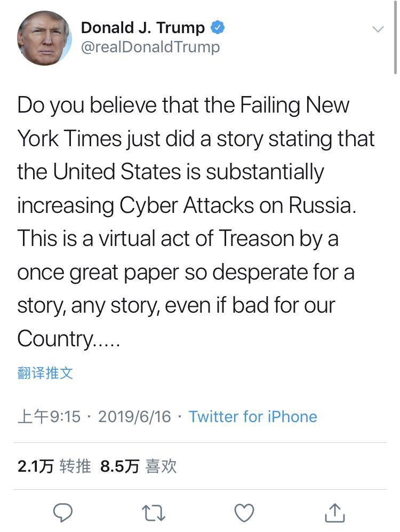The image size is (400, 532).
Task: Click the Country..... text ending the tweet
Action: [x=69, y=338]
